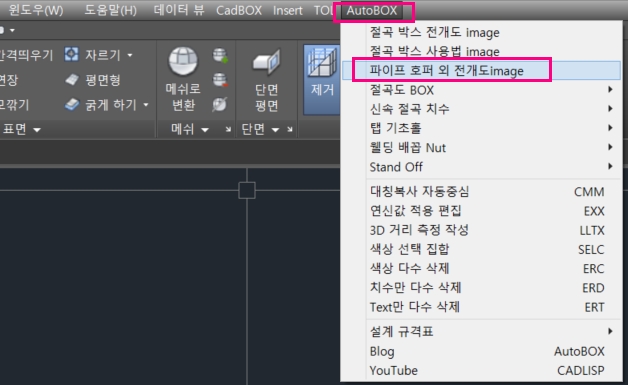Expand Stand Off submenu
Viewport: 628px width, 385px height.
click(x=481, y=167)
